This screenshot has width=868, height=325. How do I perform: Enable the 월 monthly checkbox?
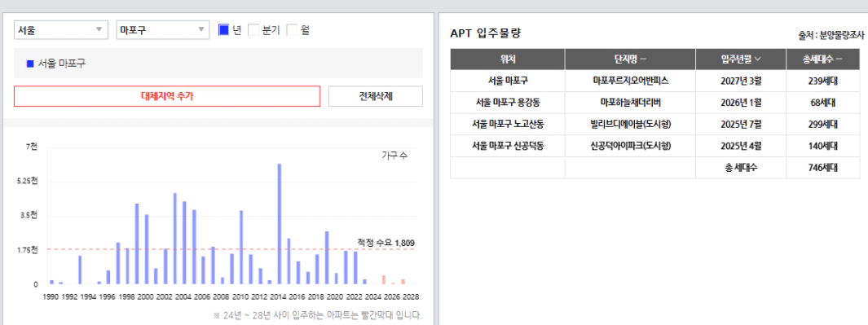point(292,30)
